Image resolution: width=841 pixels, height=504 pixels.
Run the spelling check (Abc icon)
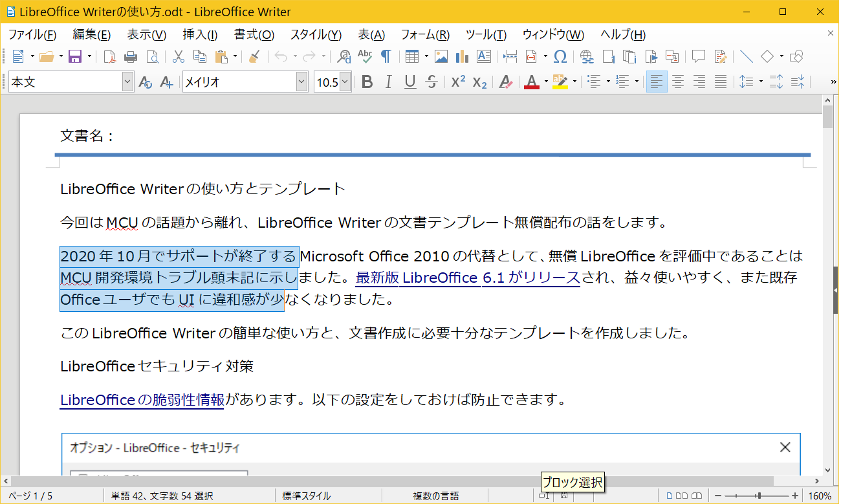tap(365, 57)
